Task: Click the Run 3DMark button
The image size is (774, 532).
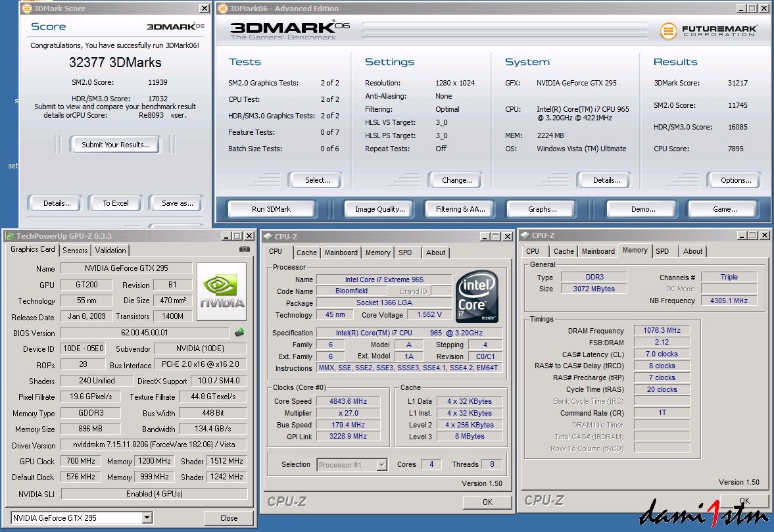Action: tap(271, 209)
